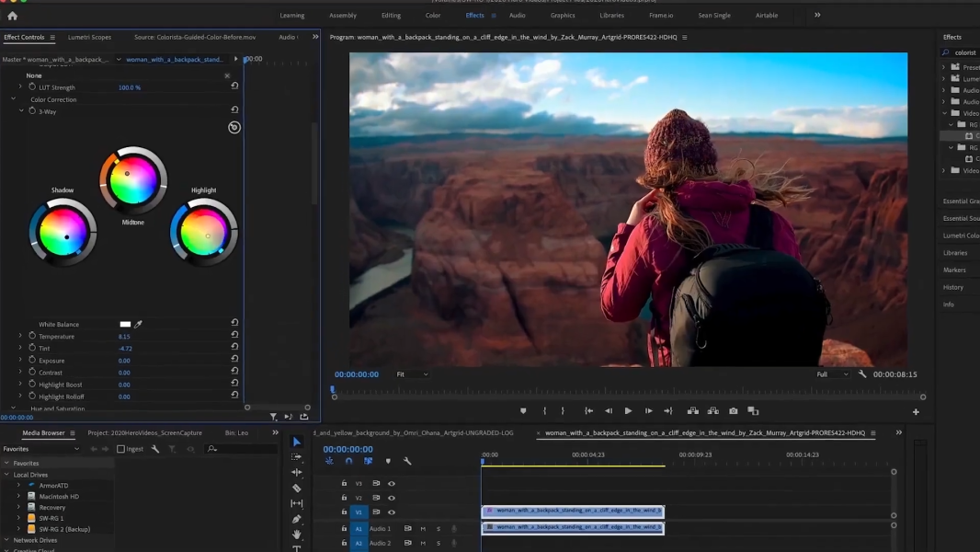Toggle V3 track output eye

point(392,483)
